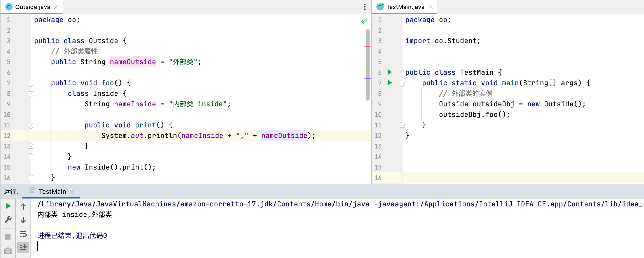Click "new Outside()" on line 9 in TestMain.java
644x258 pixels.
(554, 104)
